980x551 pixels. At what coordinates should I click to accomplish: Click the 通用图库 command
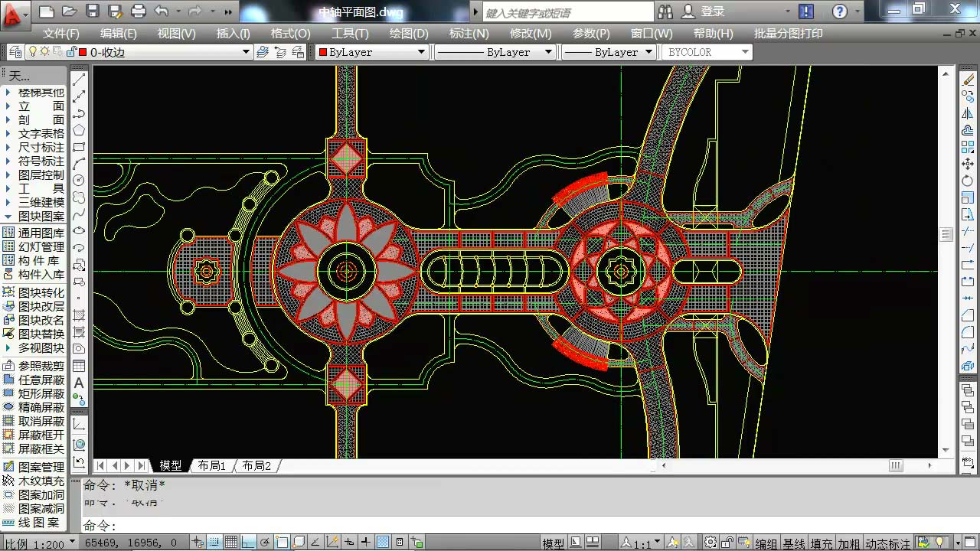34,233
